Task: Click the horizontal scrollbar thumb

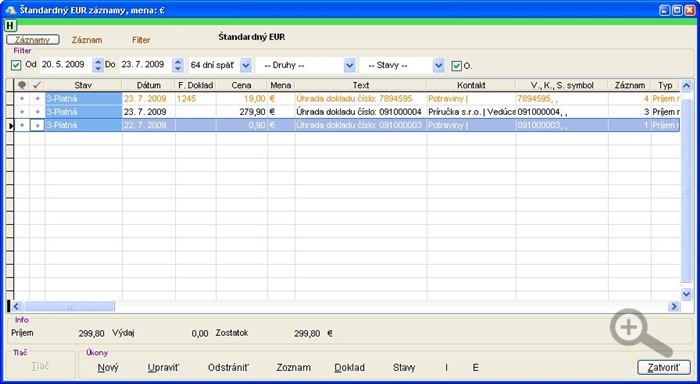Action: [x=69, y=306]
